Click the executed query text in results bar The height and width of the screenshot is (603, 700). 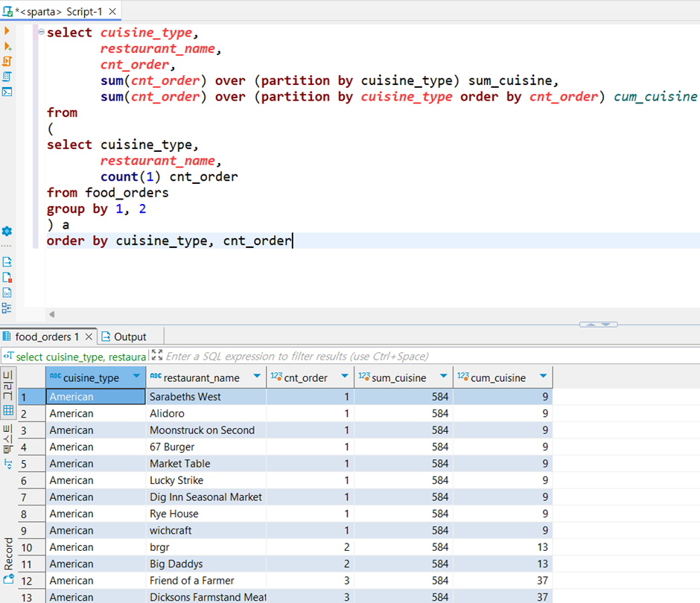tap(80, 357)
